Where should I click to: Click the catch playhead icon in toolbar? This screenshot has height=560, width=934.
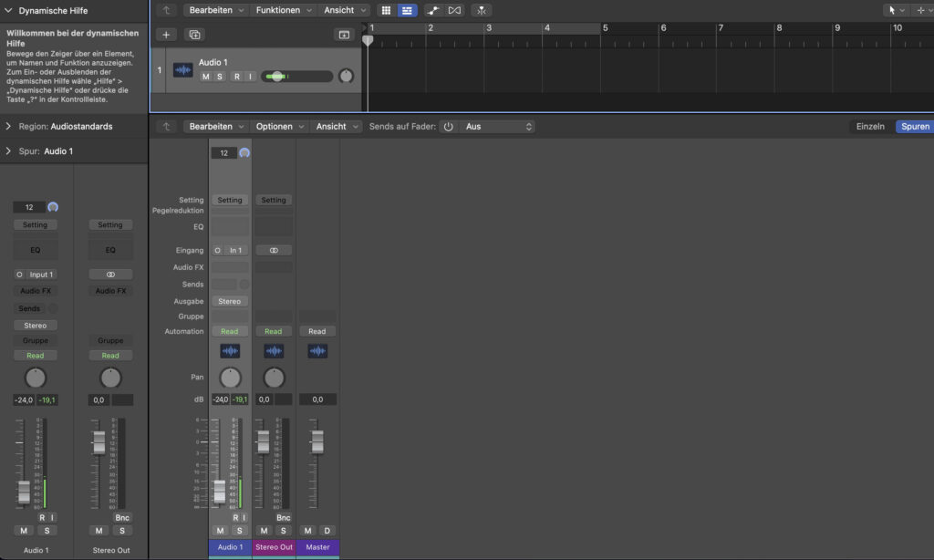pyautogui.click(x=482, y=10)
